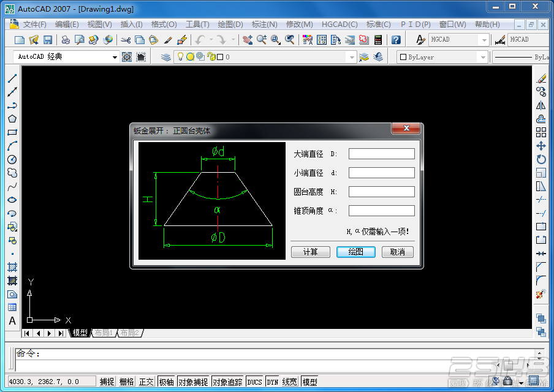Click the Help question-mark icon
This screenshot has height=392, width=554.
[396, 40]
